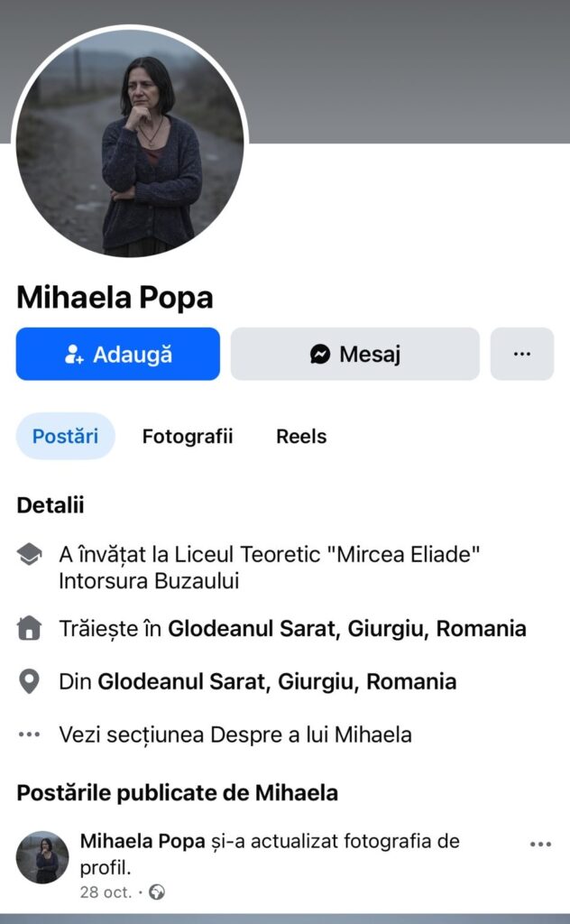Image resolution: width=570 pixels, height=924 pixels.
Task: Switch to the Fotografii tab
Action: coord(188,437)
